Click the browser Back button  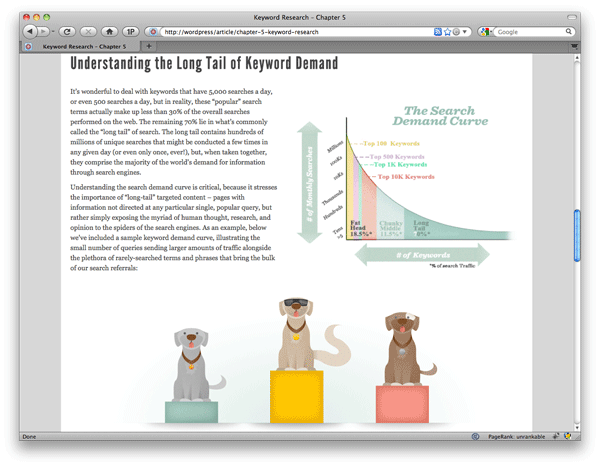pos(29,32)
